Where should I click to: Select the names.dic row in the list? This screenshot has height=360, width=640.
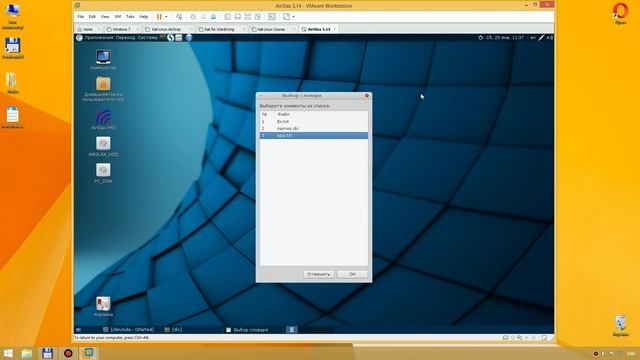(314, 129)
